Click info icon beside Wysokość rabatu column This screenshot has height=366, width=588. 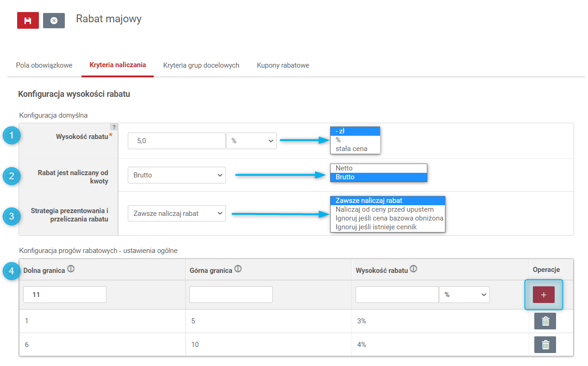(413, 269)
